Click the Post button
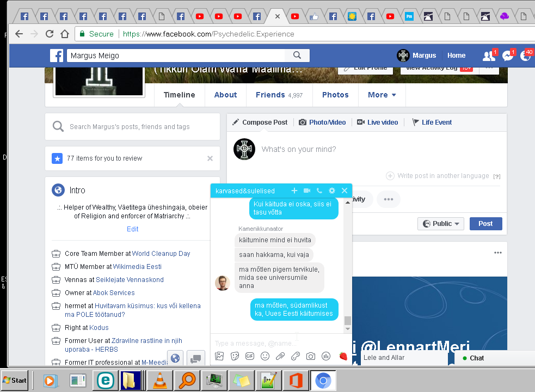 pyautogui.click(x=485, y=224)
